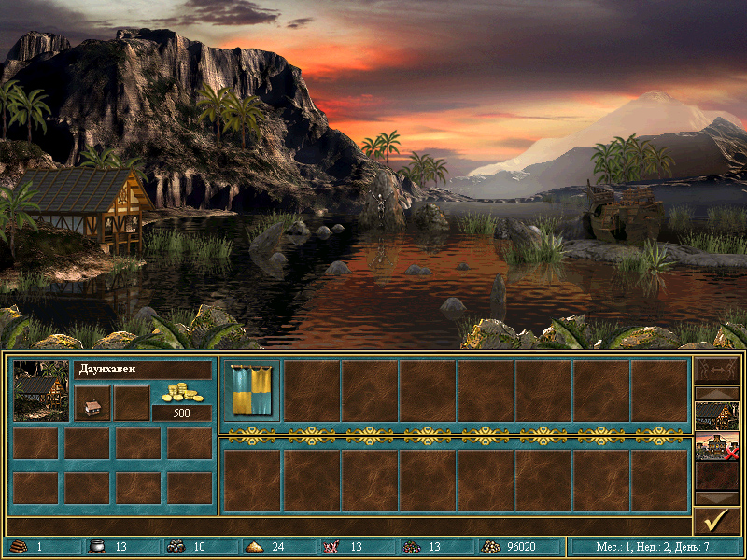Click the checkmark button to exit town
Image resolution: width=747 pixels, height=560 pixels.
pyautogui.click(x=717, y=520)
